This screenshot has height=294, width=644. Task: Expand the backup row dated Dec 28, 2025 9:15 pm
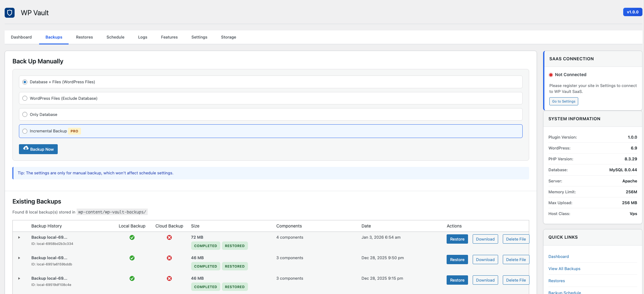(19, 278)
